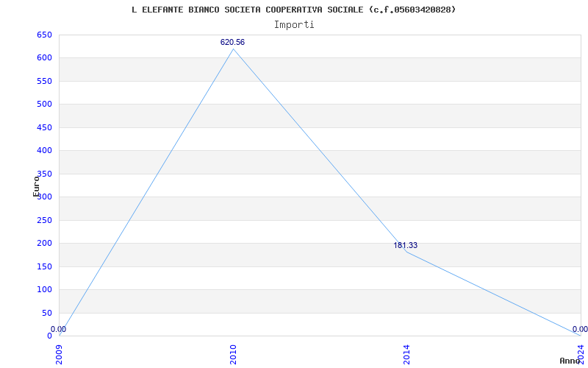The image size is (588, 368).
Task: Select the 181.33 data label
Action: (x=406, y=245)
